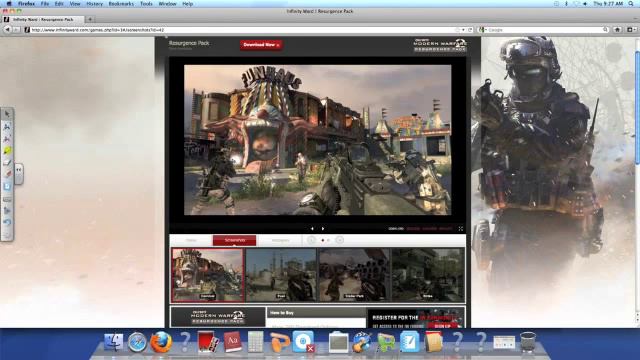Click the Spotlight search icon in menu bar
Viewport: 640px width, 360px height.
click(631, 4)
